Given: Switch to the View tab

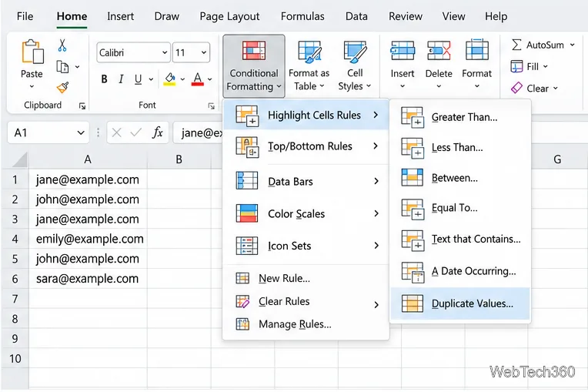Looking at the screenshot, I should (x=454, y=16).
